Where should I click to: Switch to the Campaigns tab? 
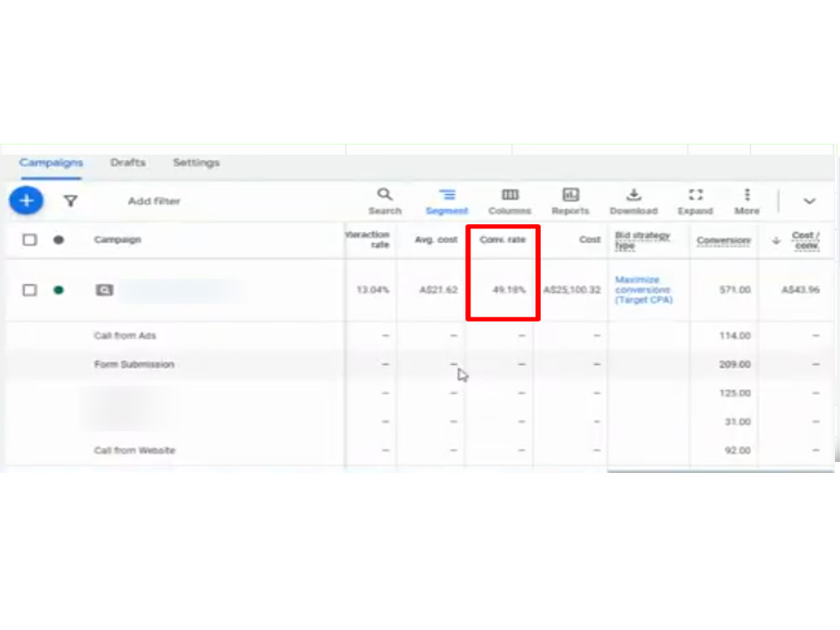(x=51, y=162)
